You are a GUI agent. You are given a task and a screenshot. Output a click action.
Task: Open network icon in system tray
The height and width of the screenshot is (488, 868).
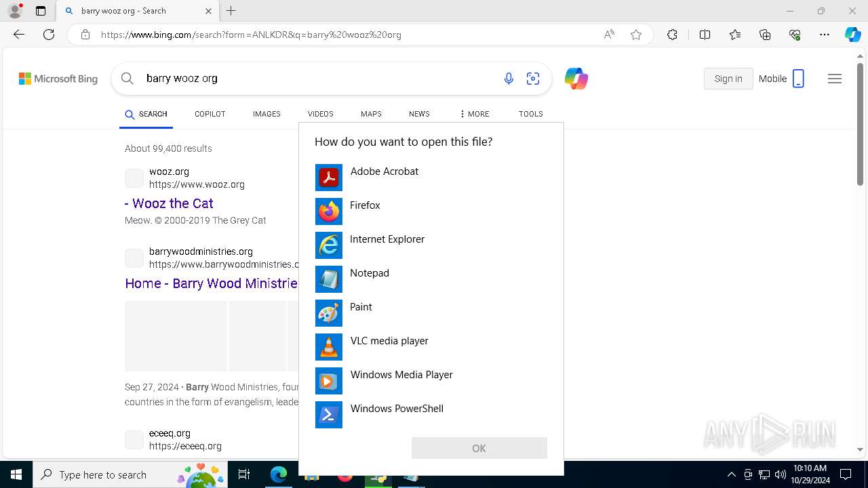764,474
